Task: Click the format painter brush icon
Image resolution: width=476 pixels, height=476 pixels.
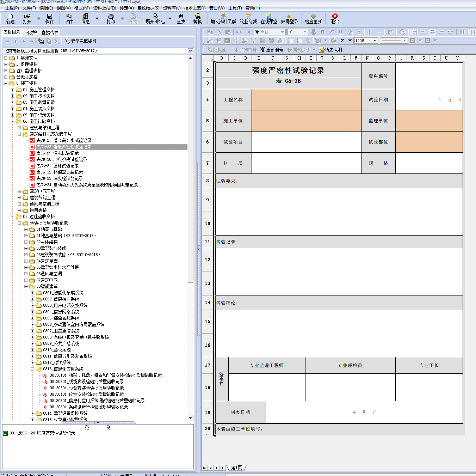Action: click(313, 32)
